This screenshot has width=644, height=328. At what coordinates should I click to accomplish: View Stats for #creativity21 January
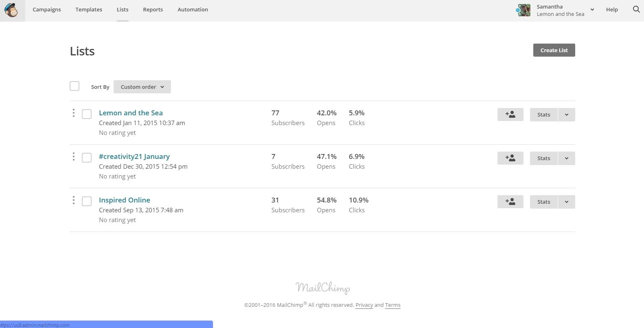tap(543, 158)
